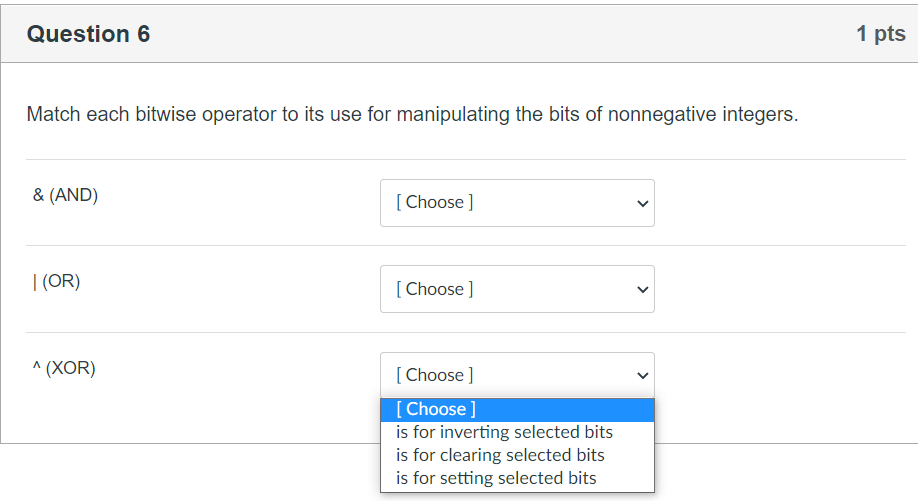Open the & (AND) Choose dropdown
The height and width of the screenshot is (501, 918).
[x=517, y=203]
